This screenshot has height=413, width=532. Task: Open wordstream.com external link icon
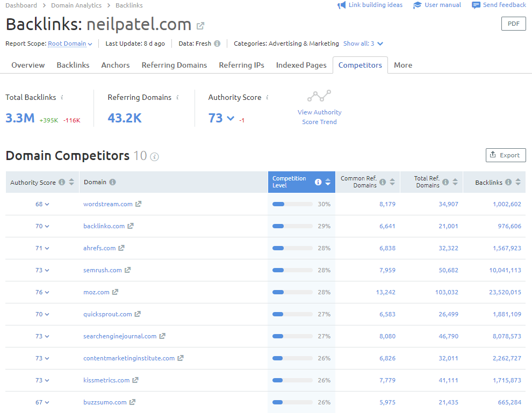click(x=139, y=204)
